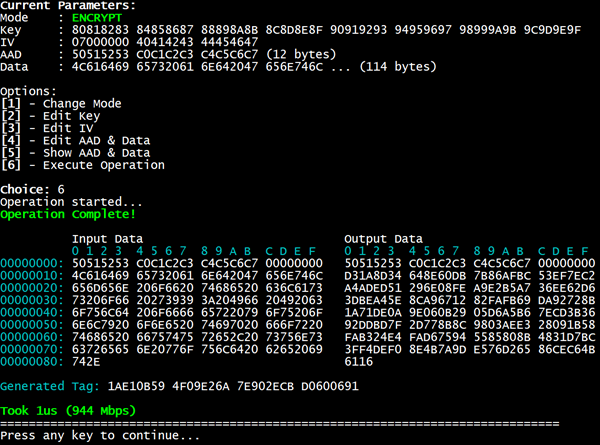Viewport: 600px width, 445px height.
Task: Pick the '[5] - Show AAD & Data' option
Action: coord(73,165)
